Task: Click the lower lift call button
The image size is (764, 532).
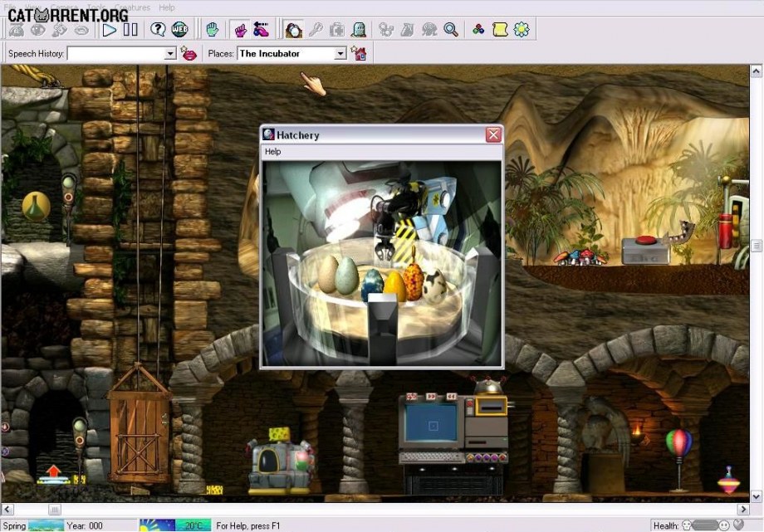Action: (80, 440)
